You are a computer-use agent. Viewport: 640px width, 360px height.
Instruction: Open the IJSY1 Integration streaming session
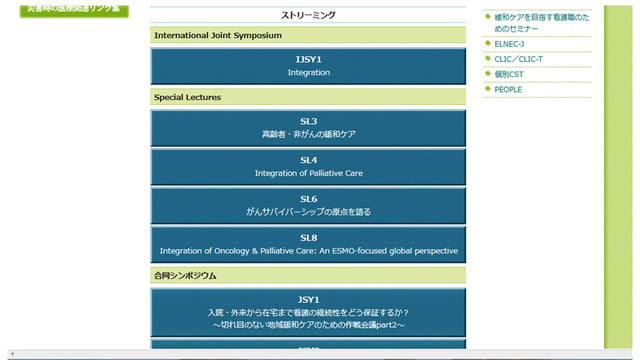[x=308, y=66]
